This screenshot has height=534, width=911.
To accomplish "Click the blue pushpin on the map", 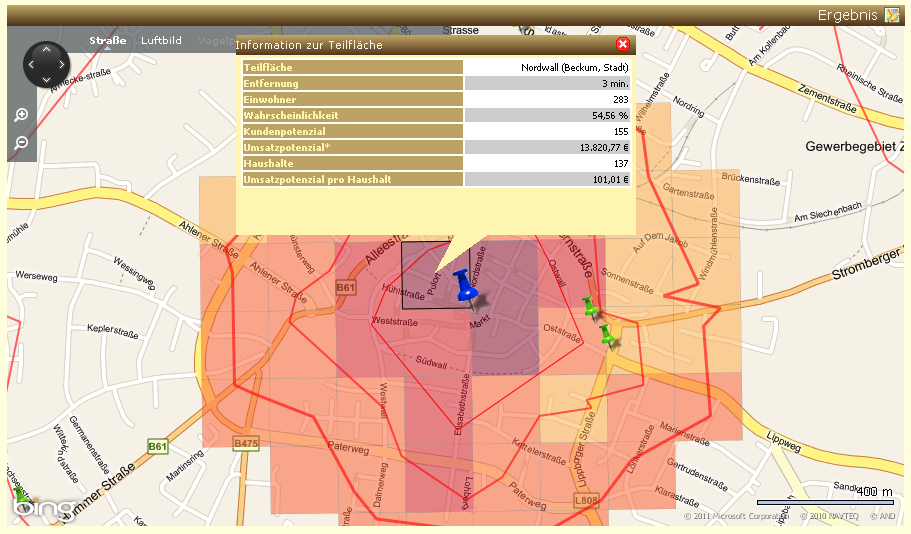I will [465, 285].
